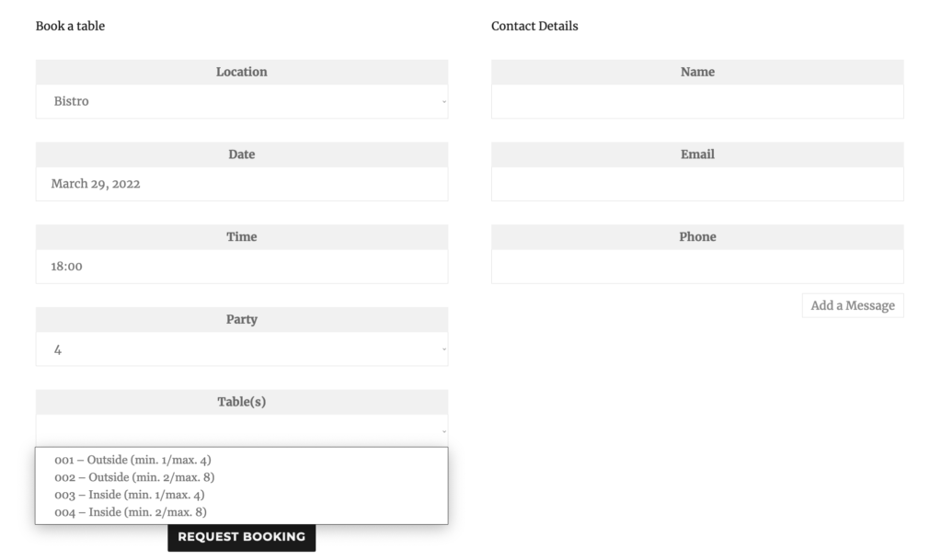Focus the Email input field
This screenshot has width=942, height=560.
(697, 184)
